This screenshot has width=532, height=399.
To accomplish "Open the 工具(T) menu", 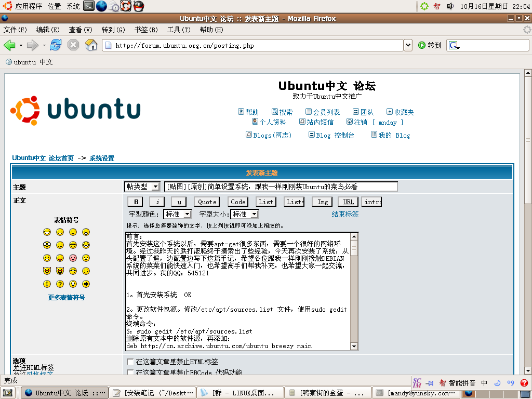I will point(179,30).
